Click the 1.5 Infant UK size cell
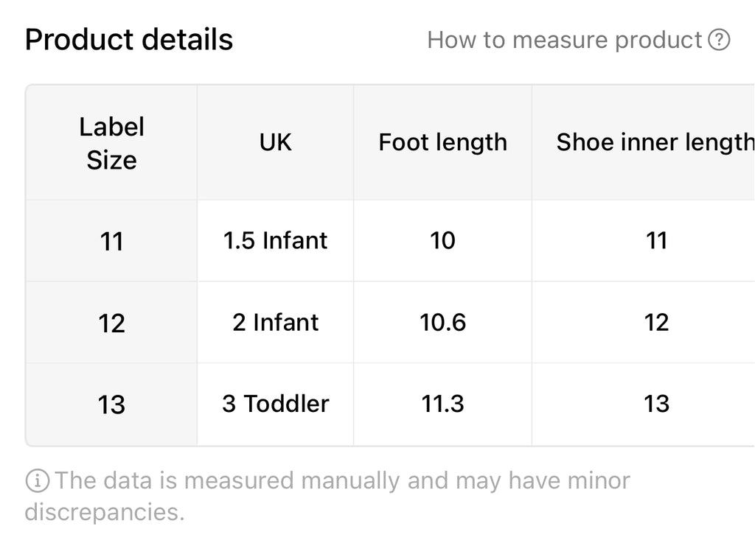 tap(275, 241)
